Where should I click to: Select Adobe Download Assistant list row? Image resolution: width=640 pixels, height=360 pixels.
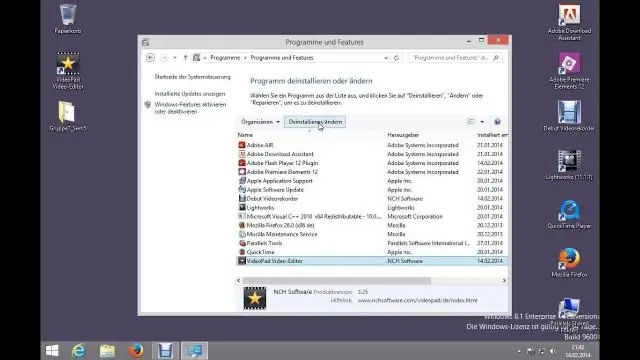pos(372,154)
